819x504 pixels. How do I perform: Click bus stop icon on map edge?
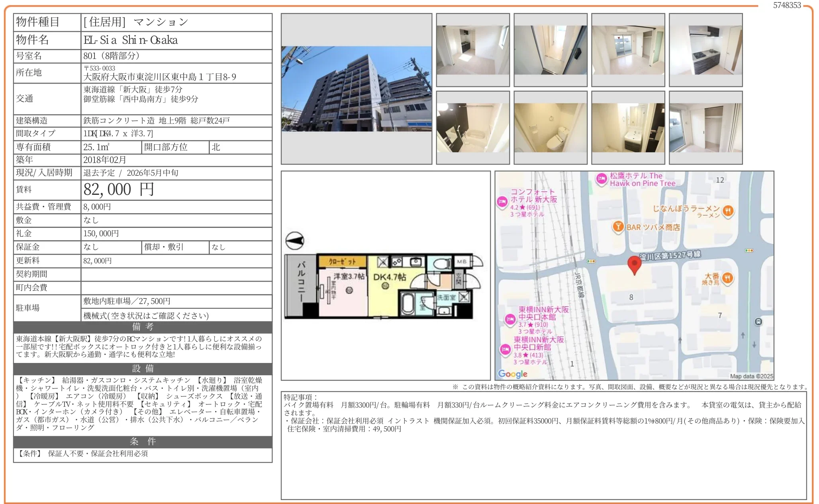(758, 322)
